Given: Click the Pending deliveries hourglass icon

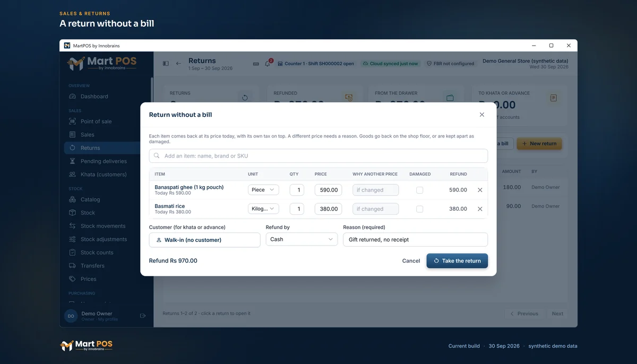Looking at the screenshot, I should (x=72, y=161).
